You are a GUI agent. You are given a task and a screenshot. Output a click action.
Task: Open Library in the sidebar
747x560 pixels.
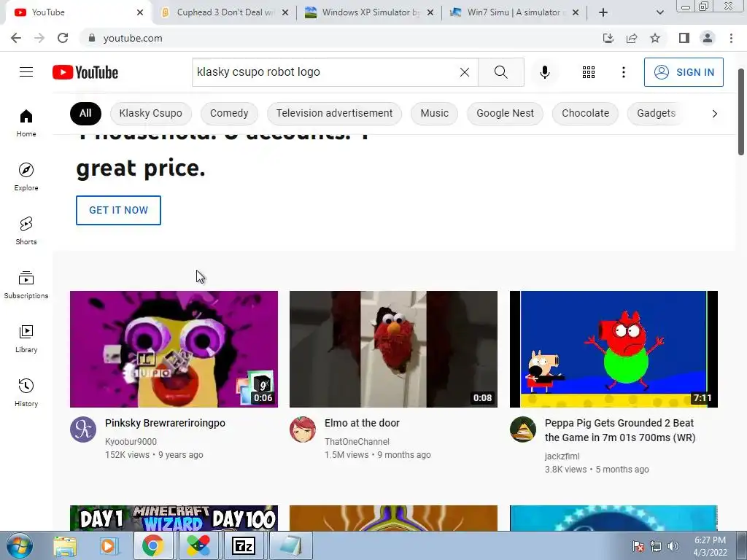point(26,338)
